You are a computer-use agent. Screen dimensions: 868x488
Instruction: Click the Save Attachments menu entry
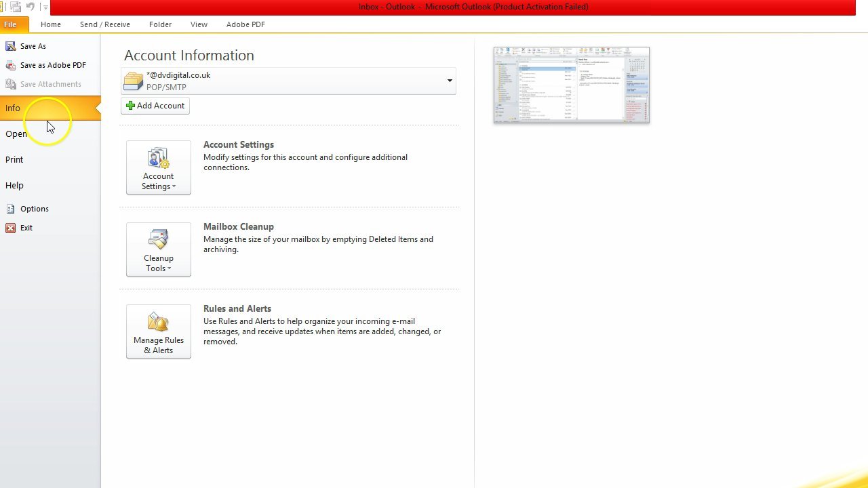51,84
